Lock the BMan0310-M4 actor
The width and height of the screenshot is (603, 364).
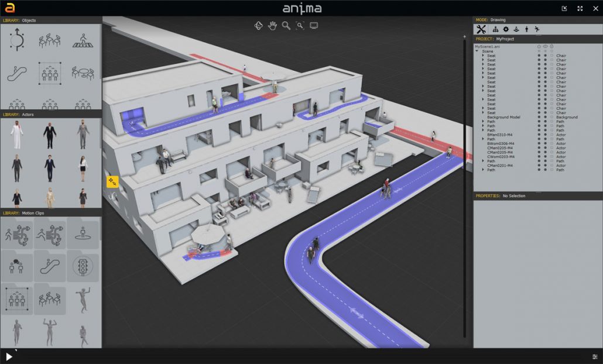tap(551, 135)
